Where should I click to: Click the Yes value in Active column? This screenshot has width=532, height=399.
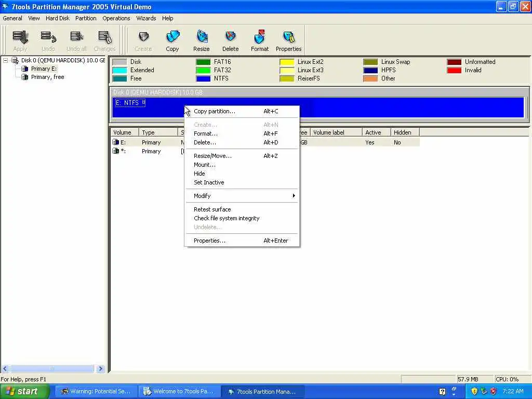coord(370,142)
